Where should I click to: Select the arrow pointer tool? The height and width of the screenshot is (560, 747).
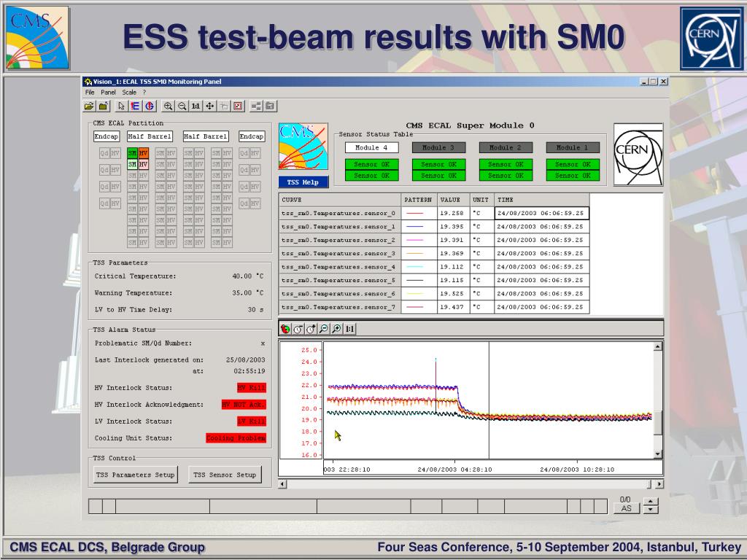point(121,106)
